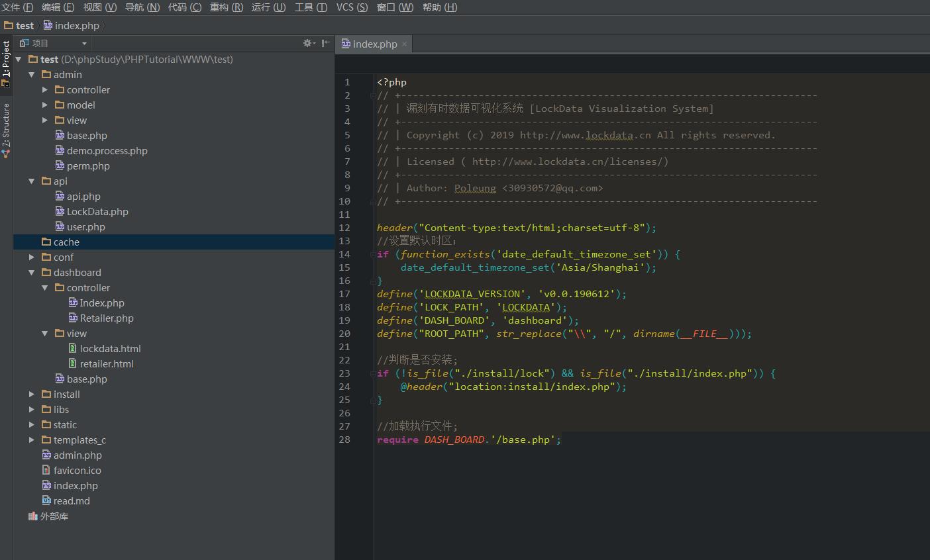The height and width of the screenshot is (560, 930).
Task: Open the 窗口 (W) menu
Action: click(395, 7)
